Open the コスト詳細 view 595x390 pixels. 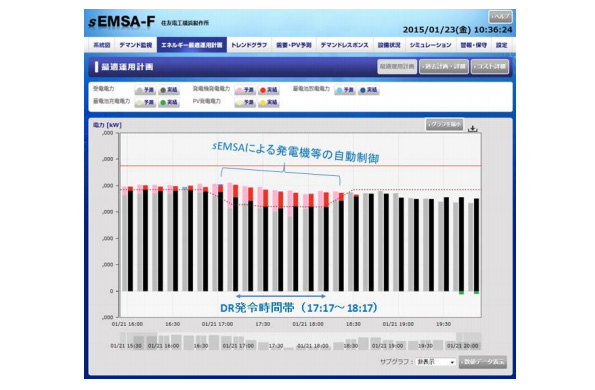coord(490,66)
